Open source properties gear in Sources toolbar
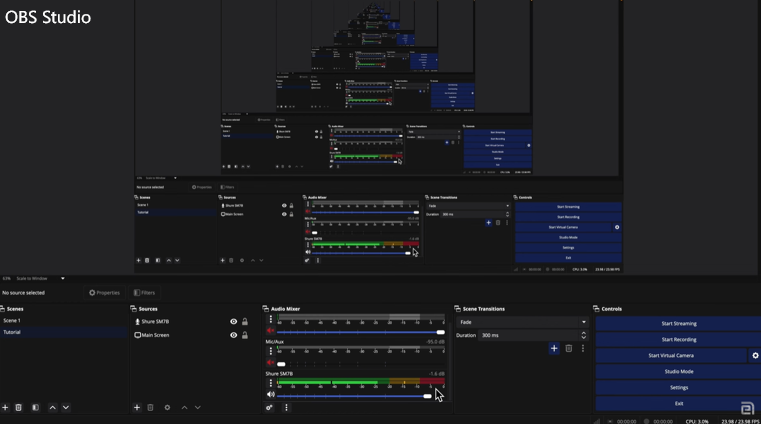761x424 pixels. point(167,408)
